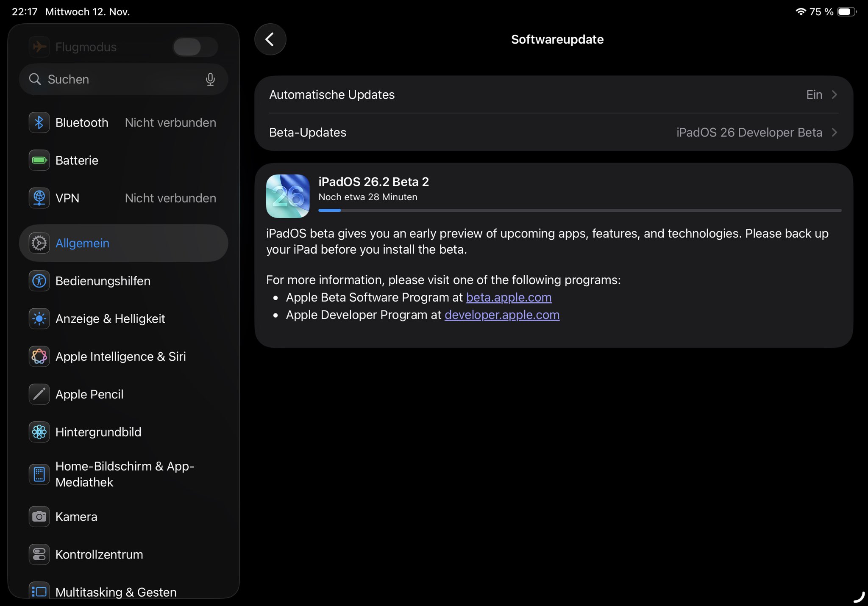Viewport: 868px width, 606px height.
Task: Tap the Apple Pencil icon
Action: pos(39,394)
